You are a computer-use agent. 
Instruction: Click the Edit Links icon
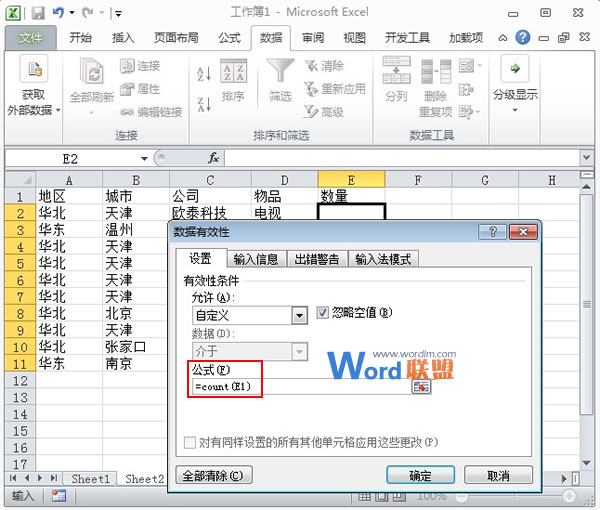(x=127, y=112)
